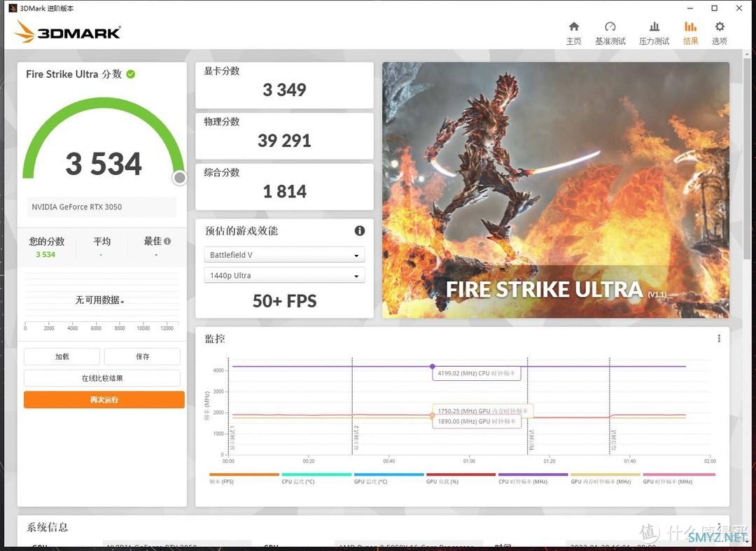Click the 3DMark logo

click(x=67, y=32)
